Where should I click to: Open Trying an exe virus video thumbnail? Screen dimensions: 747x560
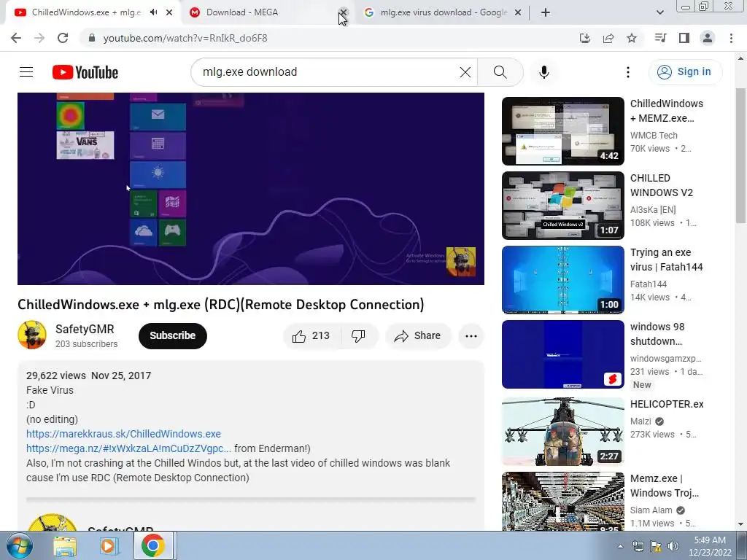[562, 279]
